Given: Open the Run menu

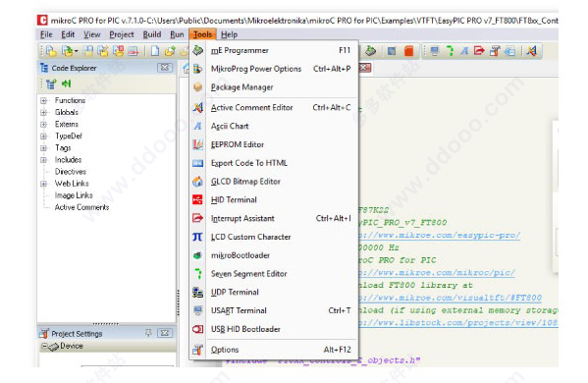Looking at the screenshot, I should point(177,34).
